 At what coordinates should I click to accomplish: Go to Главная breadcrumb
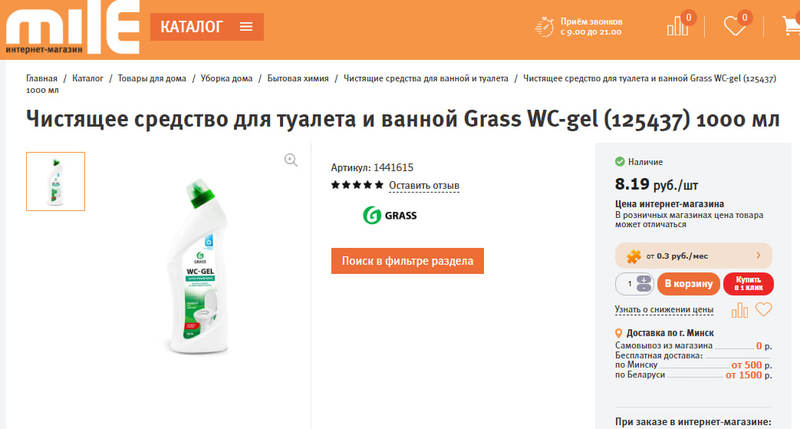click(42, 78)
